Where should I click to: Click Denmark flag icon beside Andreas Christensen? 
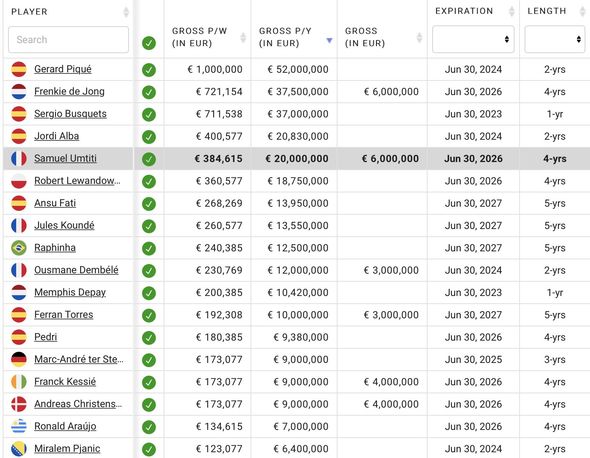(x=19, y=404)
